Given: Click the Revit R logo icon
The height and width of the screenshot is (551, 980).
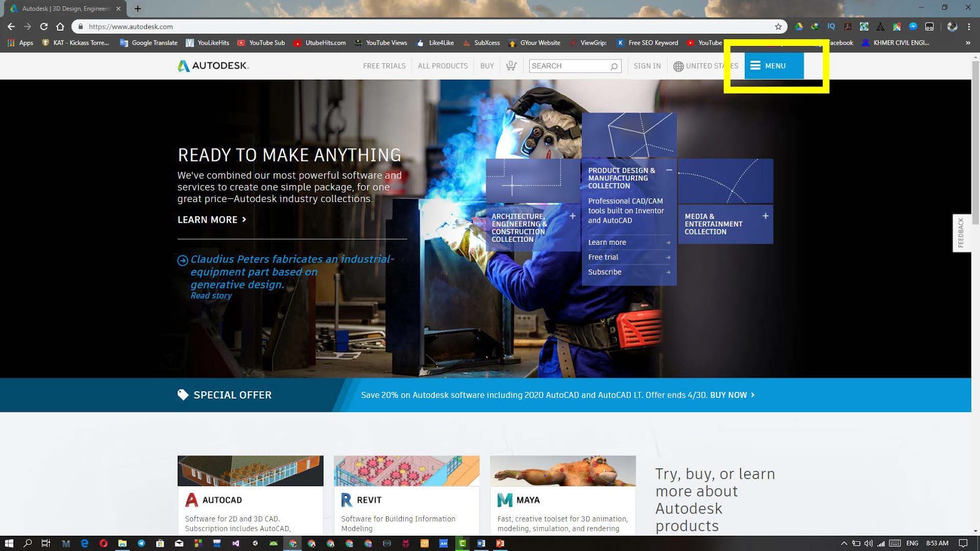Looking at the screenshot, I should tap(347, 500).
